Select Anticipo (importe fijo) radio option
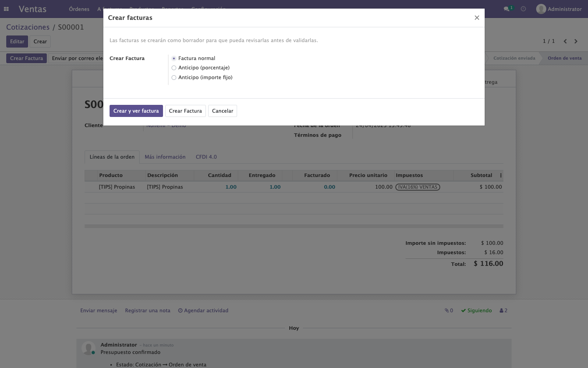 pyautogui.click(x=174, y=78)
